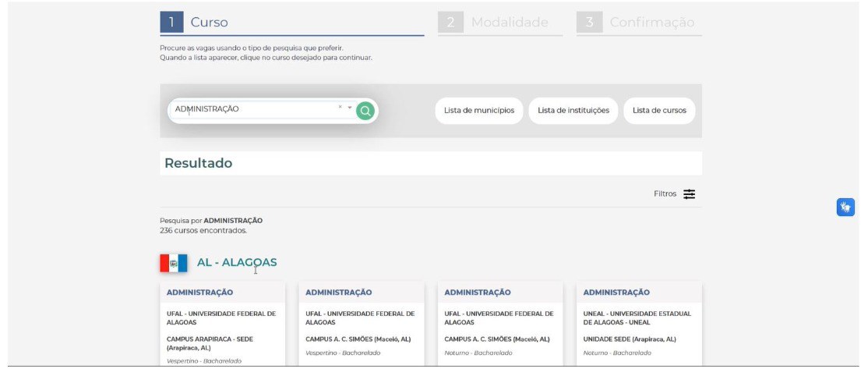The width and height of the screenshot is (868, 369).
Task: Select Noturno Administração card at UFAL Campus A. C. Simões
Action: pos(500,324)
